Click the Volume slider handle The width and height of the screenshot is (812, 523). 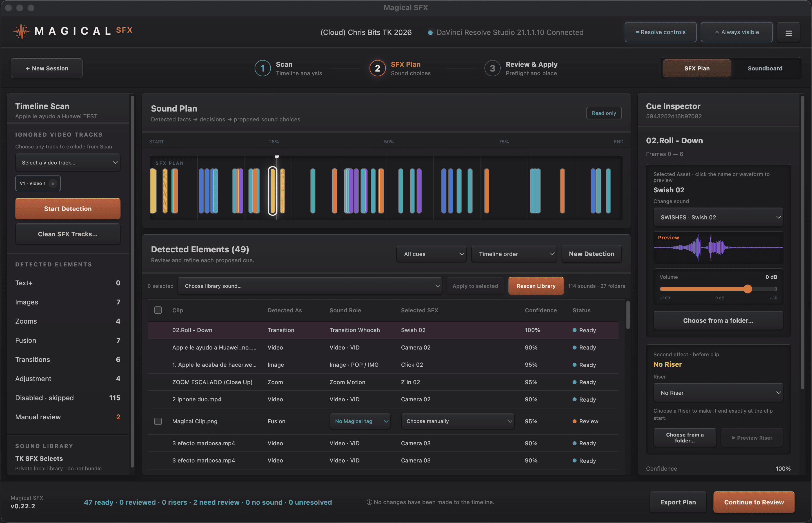point(748,289)
